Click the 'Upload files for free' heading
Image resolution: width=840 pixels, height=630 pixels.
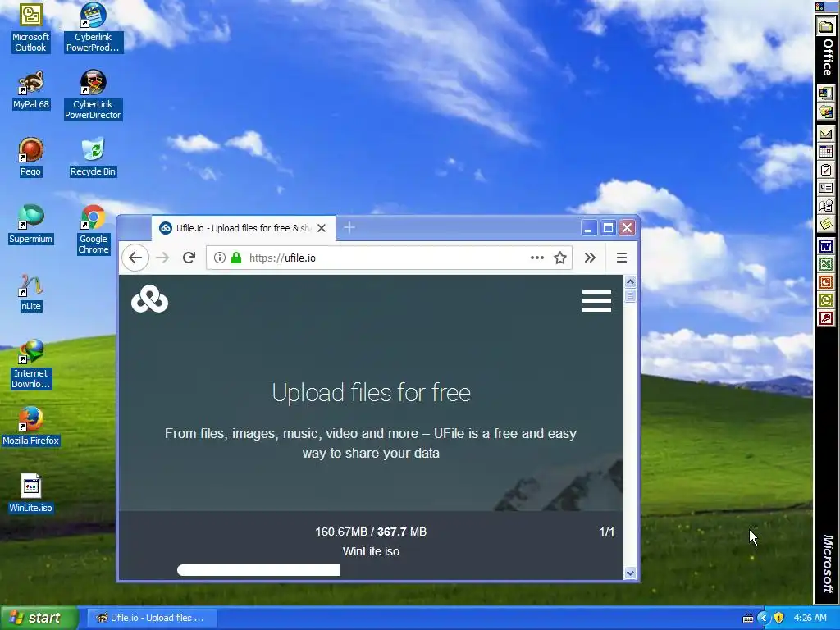[372, 393]
